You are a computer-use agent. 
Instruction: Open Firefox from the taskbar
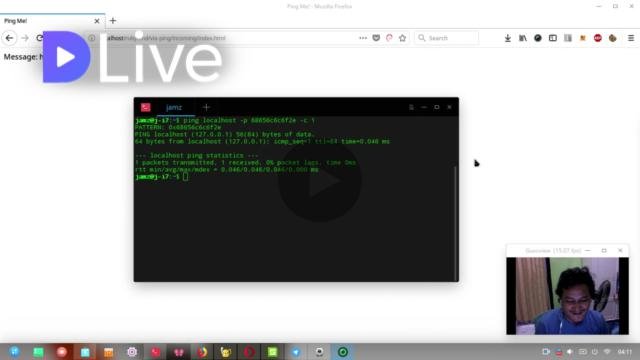[202, 352]
